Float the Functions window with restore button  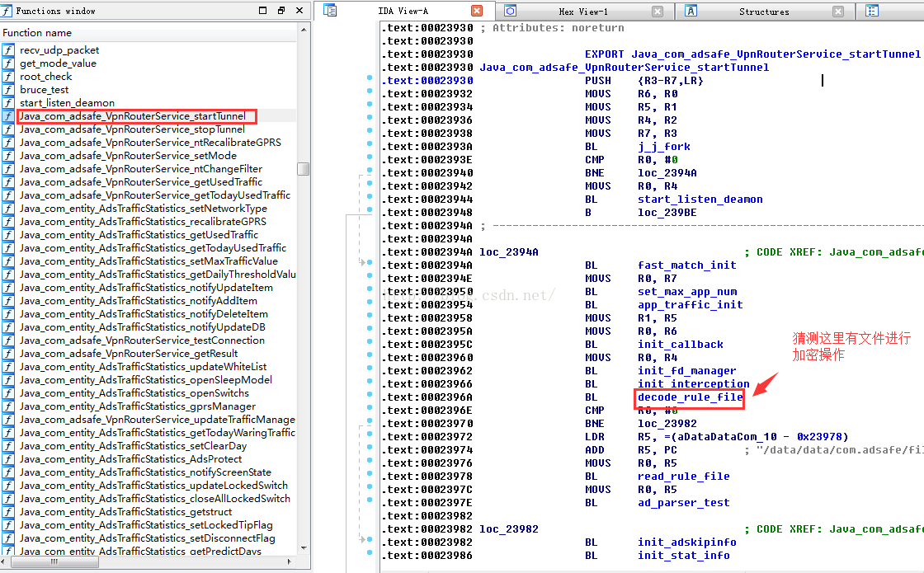281,11
